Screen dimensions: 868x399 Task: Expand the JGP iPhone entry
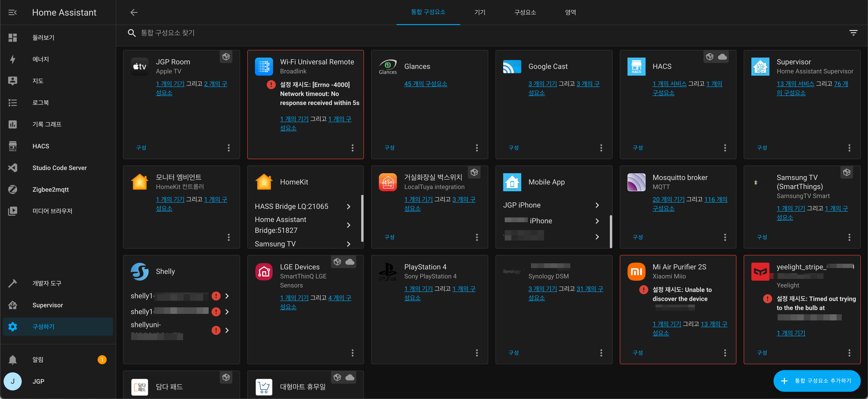point(597,205)
